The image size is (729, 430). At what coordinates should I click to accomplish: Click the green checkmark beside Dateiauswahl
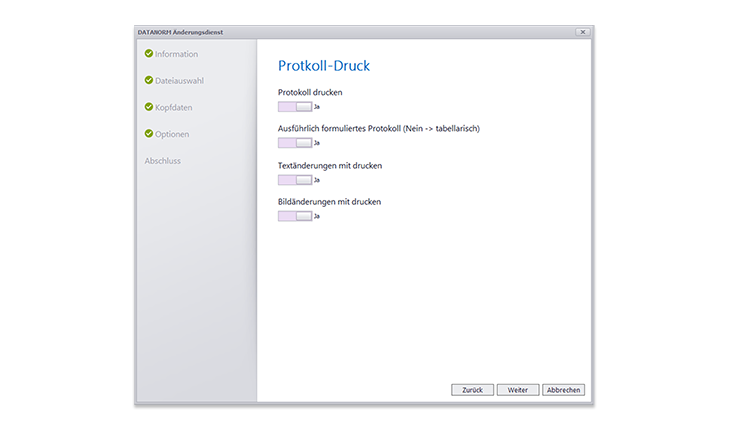tap(149, 80)
